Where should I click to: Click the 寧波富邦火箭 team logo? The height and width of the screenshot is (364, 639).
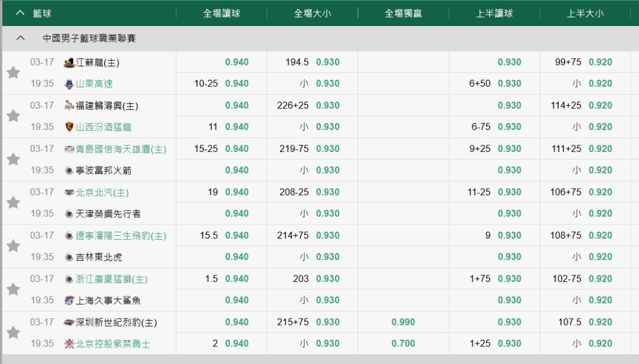click(69, 171)
